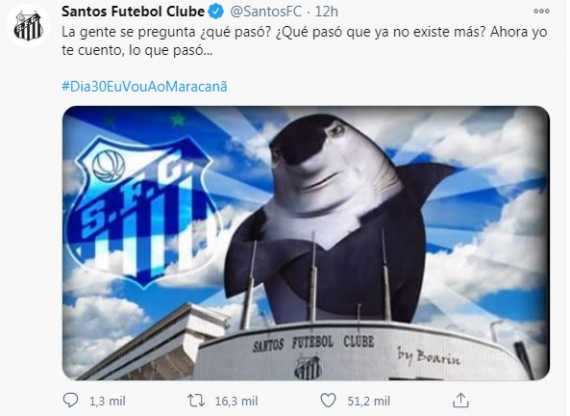Open the three-dot more options menu
The height and width of the screenshot is (416, 570).
[541, 11]
